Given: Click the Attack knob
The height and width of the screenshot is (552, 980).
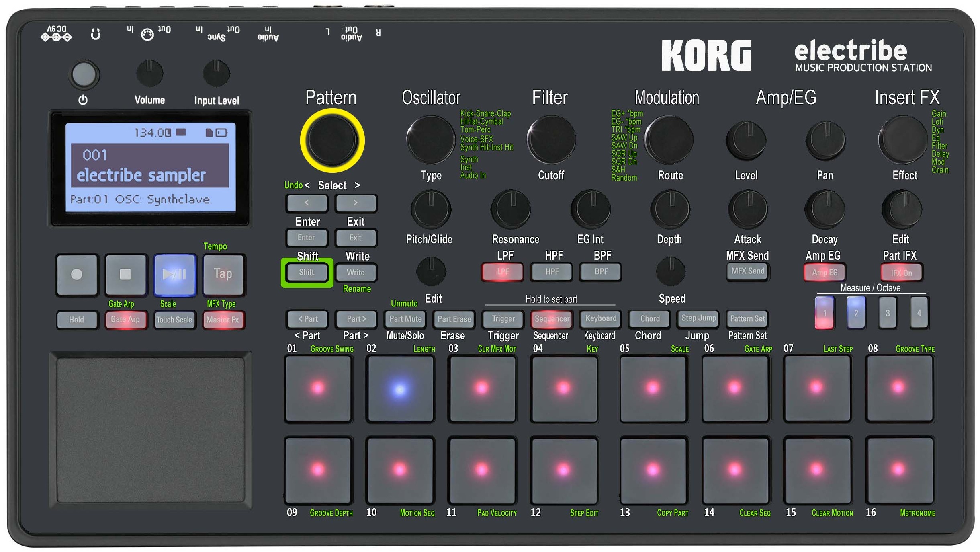Looking at the screenshot, I should click(x=748, y=209).
